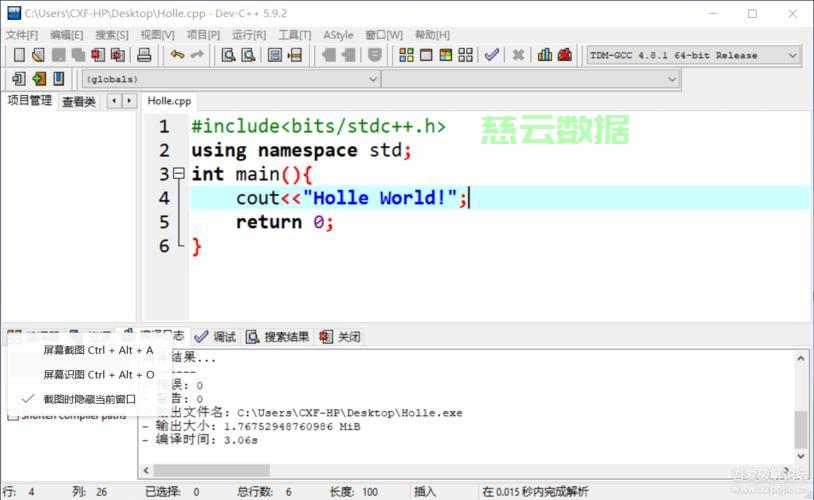Open the 运行[R] menu

click(249, 35)
